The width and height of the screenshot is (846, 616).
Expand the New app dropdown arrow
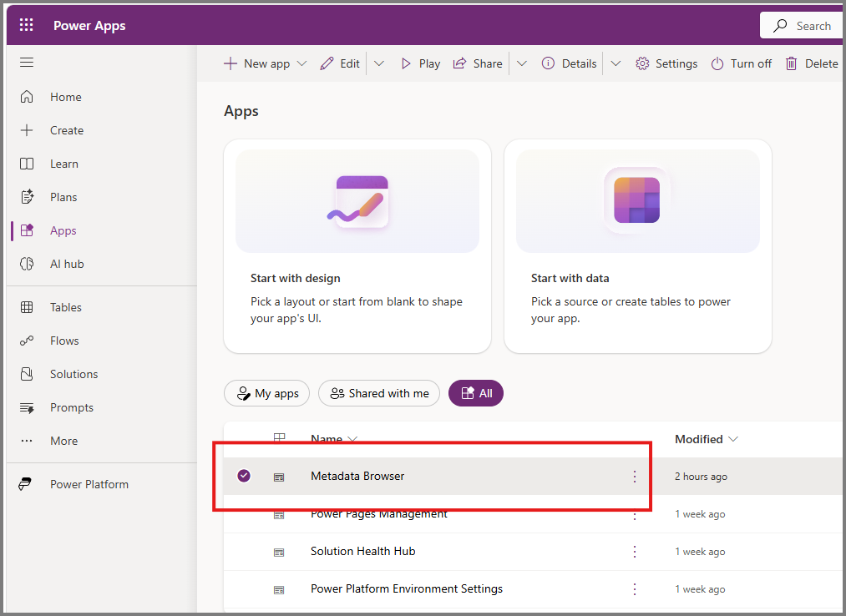tap(300, 63)
